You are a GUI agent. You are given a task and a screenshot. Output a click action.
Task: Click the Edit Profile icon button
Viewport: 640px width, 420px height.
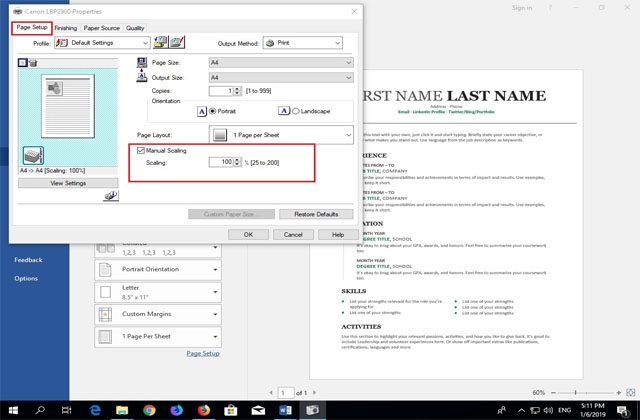click(x=177, y=44)
